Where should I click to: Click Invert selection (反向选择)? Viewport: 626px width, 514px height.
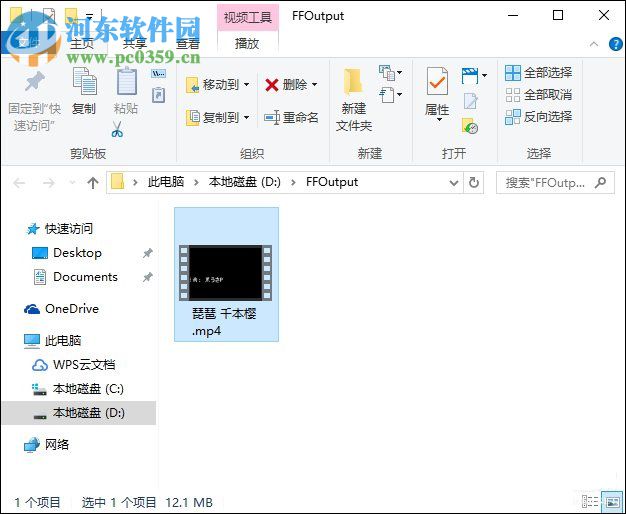[539, 117]
